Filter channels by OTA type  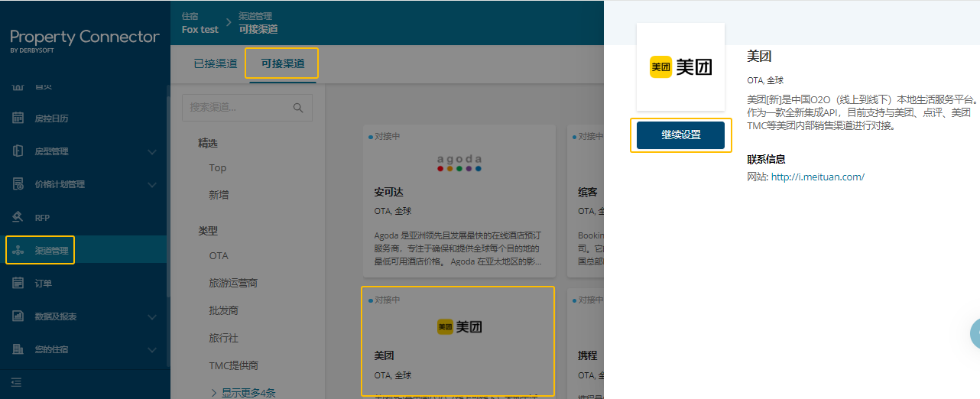point(219,255)
